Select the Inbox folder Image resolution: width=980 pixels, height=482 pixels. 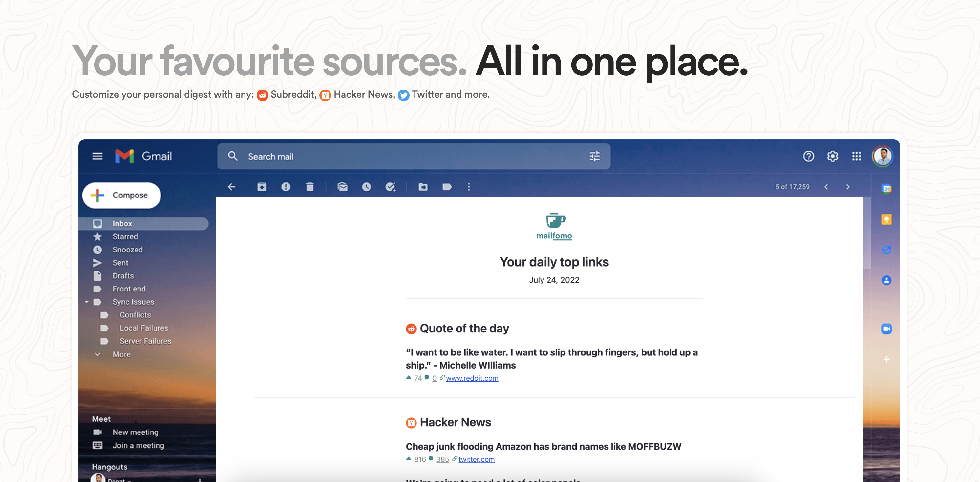(x=144, y=224)
